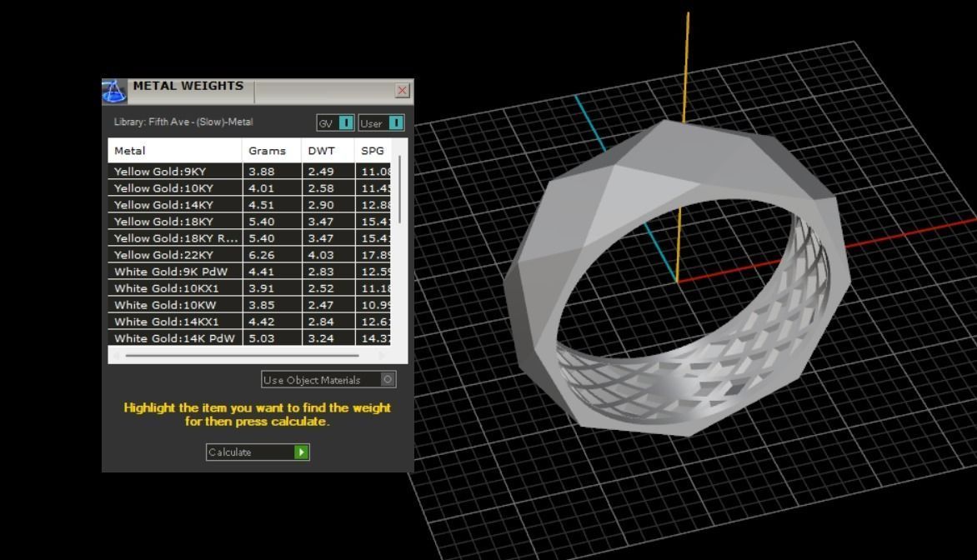
Task: Select the Yellow Gold:18KY R... row
Action: pos(249,238)
